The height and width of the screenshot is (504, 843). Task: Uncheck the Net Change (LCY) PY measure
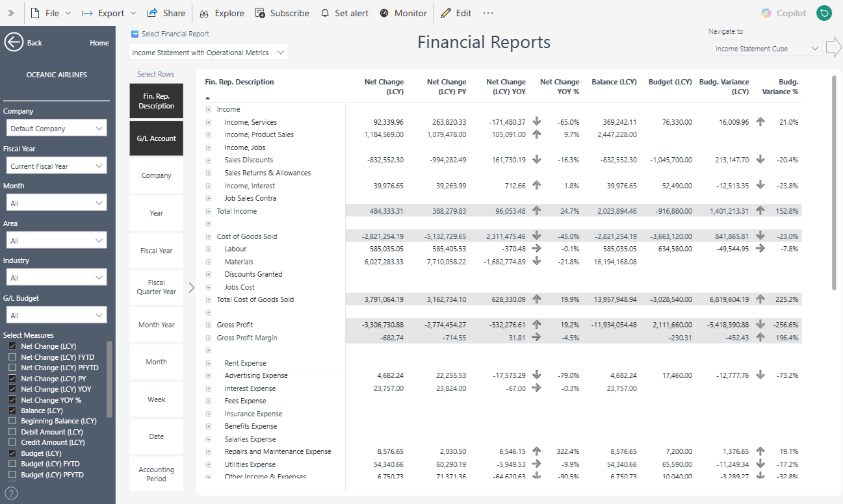tap(12, 379)
